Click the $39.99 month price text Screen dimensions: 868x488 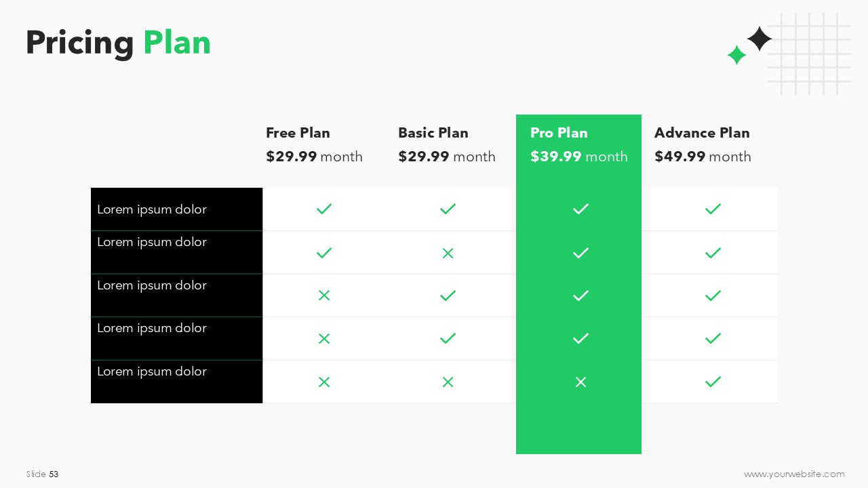click(579, 157)
